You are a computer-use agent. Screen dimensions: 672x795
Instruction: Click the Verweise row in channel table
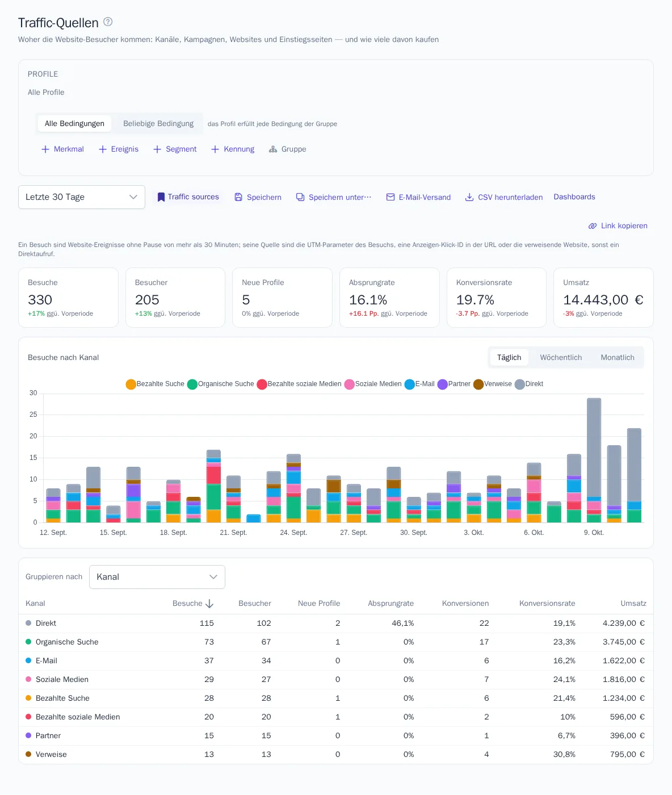pyautogui.click(x=336, y=755)
